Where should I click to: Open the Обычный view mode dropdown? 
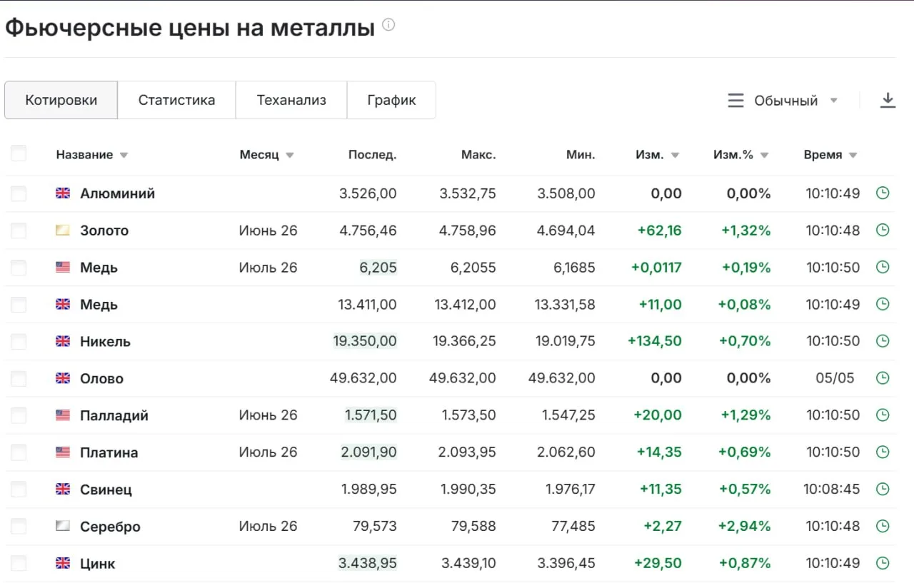(783, 101)
